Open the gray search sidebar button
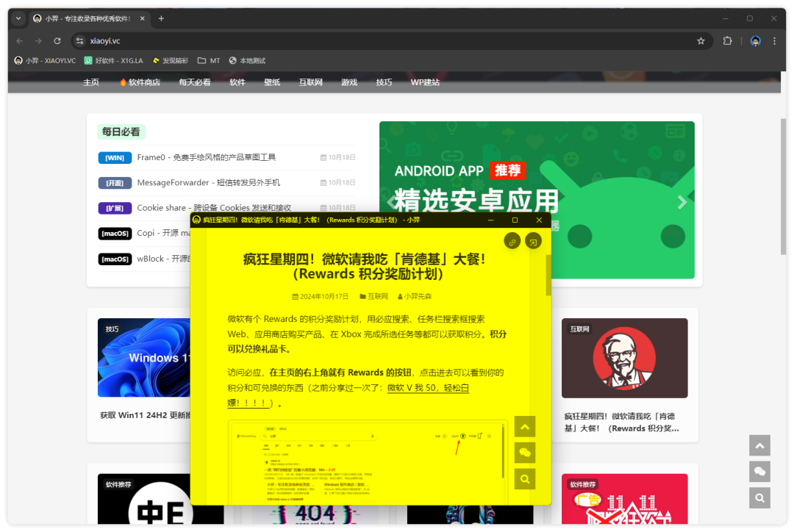The image size is (794, 532). coord(759,498)
